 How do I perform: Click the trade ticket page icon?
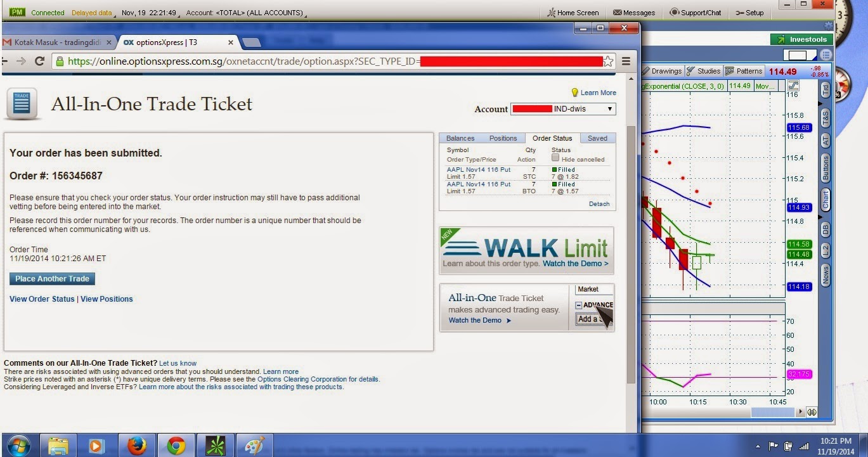click(22, 103)
